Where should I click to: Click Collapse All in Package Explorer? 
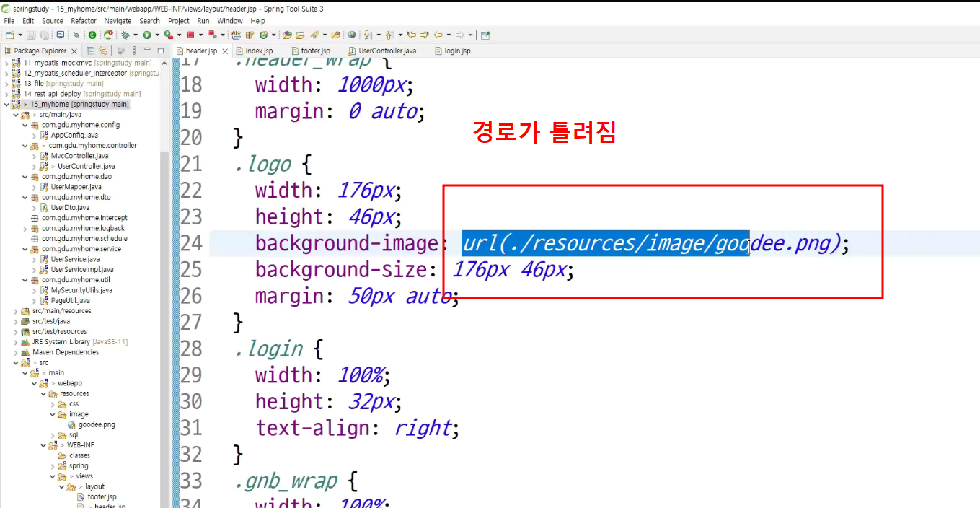[x=90, y=51]
